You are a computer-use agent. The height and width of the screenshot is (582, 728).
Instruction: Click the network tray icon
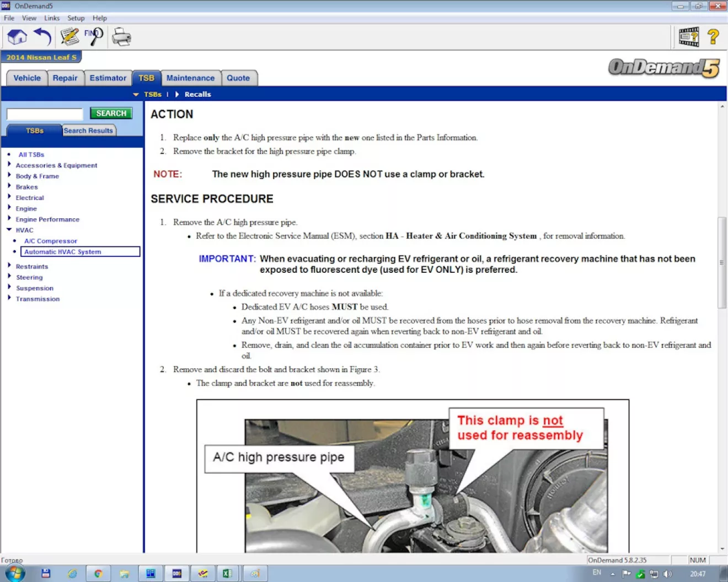point(654,574)
